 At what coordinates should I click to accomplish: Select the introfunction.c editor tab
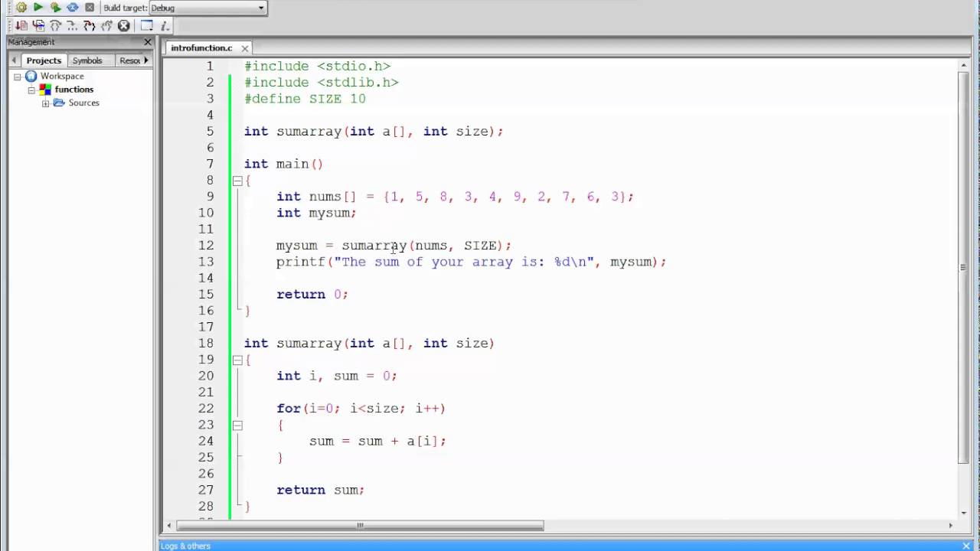click(201, 47)
